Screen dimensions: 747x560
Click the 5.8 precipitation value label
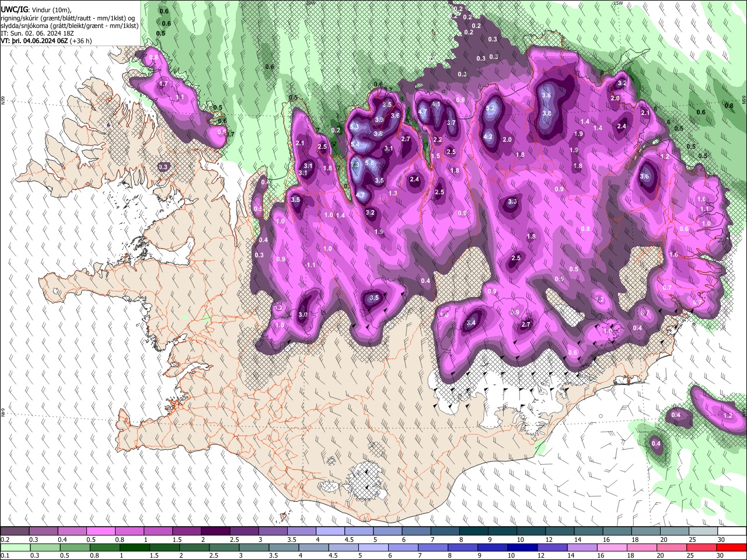369,163
